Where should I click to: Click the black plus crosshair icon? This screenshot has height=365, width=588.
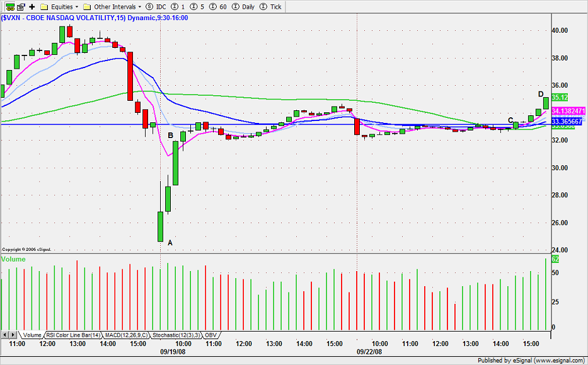click(x=32, y=7)
